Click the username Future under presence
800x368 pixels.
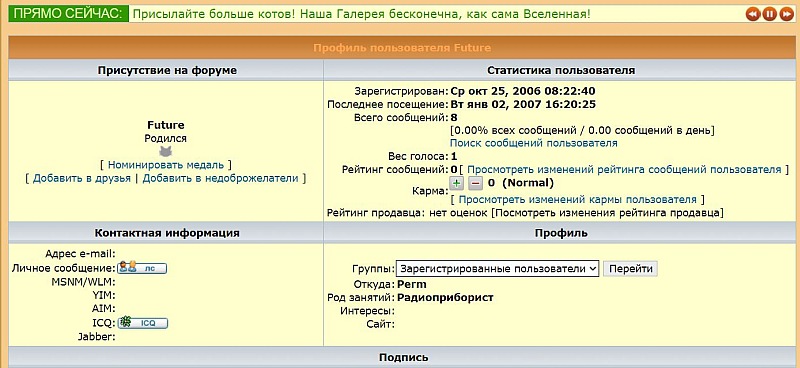[166, 125]
